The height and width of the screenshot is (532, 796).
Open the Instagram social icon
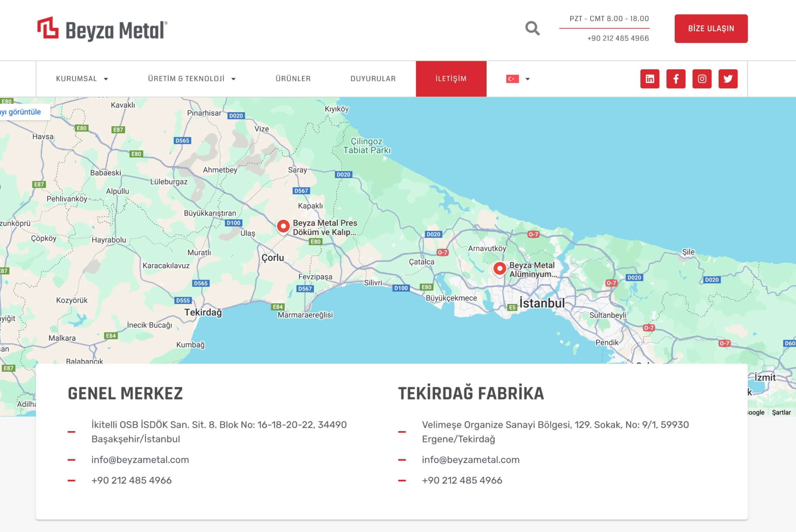(702, 79)
